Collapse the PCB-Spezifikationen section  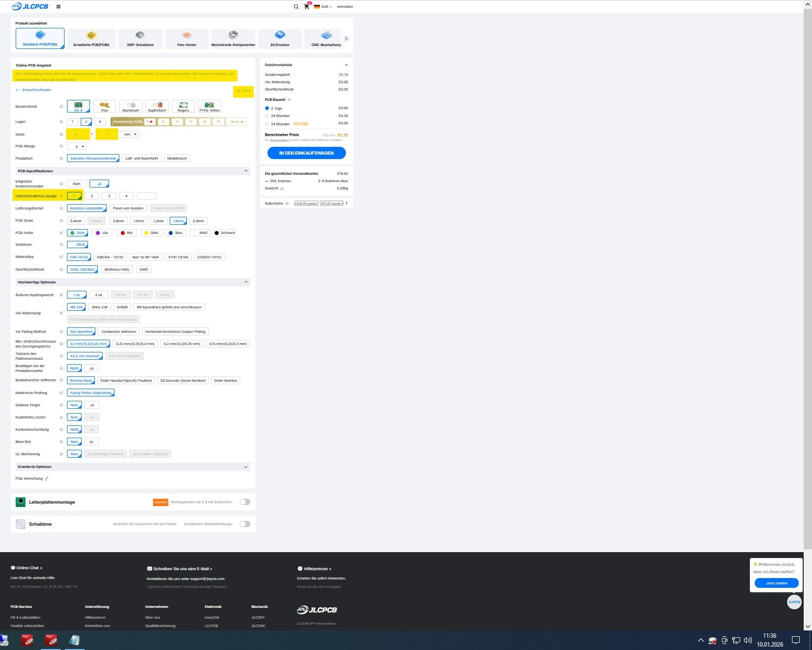pyautogui.click(x=246, y=171)
